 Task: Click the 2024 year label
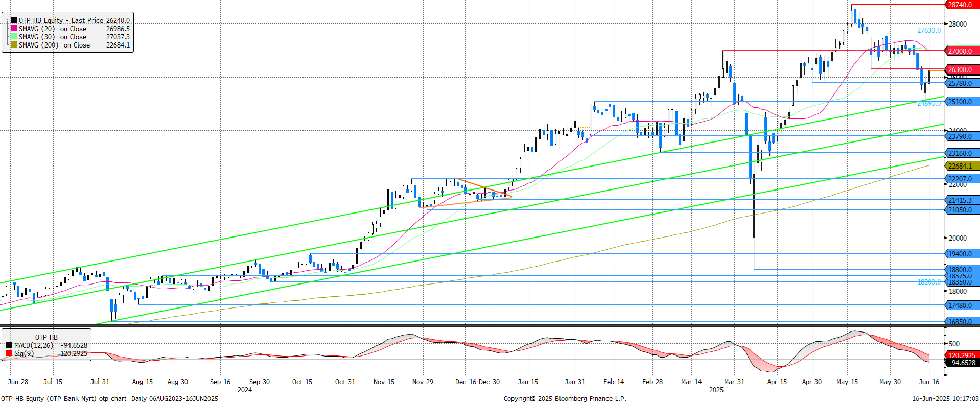pos(245,390)
